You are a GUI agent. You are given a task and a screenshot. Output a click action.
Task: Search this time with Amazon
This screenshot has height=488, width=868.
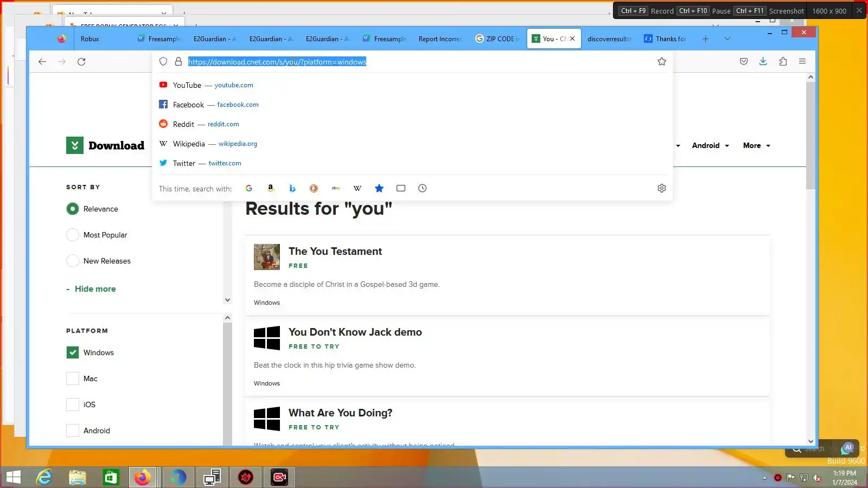[271, 188]
